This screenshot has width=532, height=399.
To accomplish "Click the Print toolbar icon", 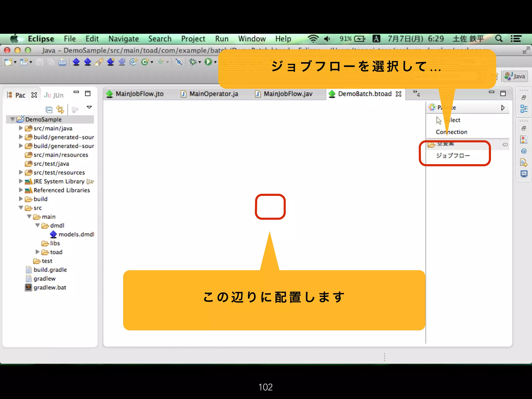I will [62, 62].
